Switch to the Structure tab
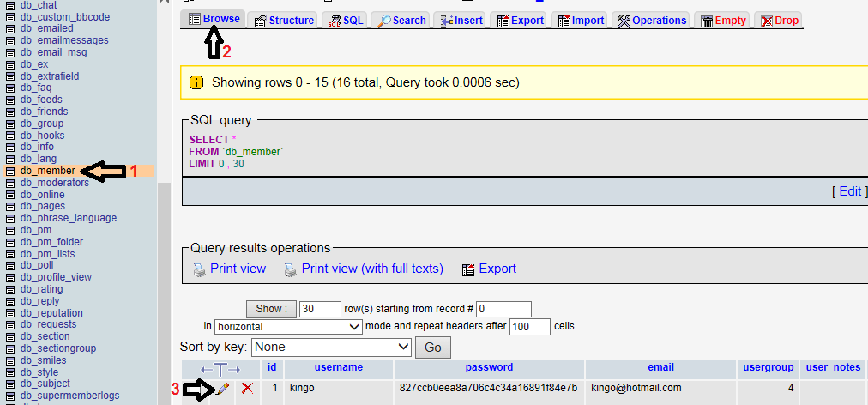Image resolution: width=868 pixels, height=405 pixels. pyautogui.click(x=283, y=21)
